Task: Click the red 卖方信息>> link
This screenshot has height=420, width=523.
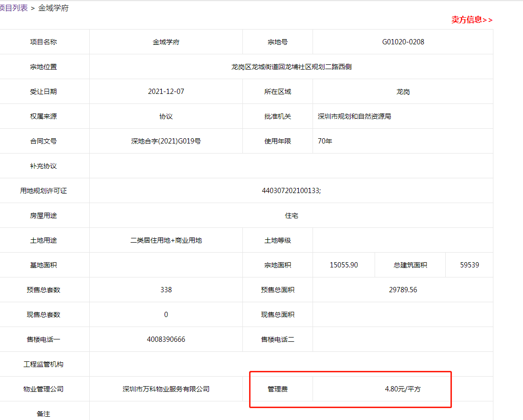Action: [471, 20]
